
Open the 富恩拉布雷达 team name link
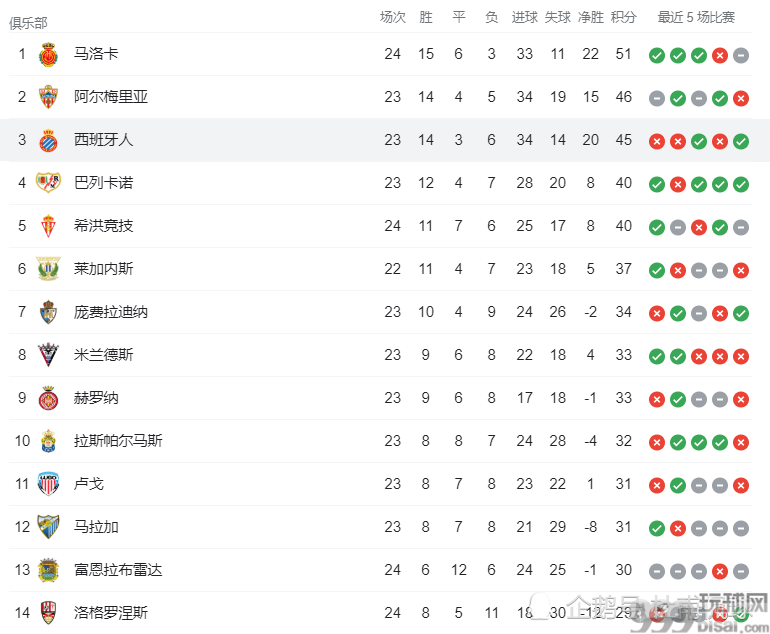coord(118,570)
